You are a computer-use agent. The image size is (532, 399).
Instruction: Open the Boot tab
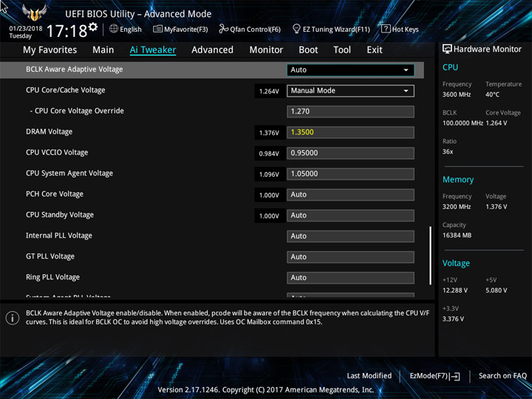pyautogui.click(x=308, y=50)
